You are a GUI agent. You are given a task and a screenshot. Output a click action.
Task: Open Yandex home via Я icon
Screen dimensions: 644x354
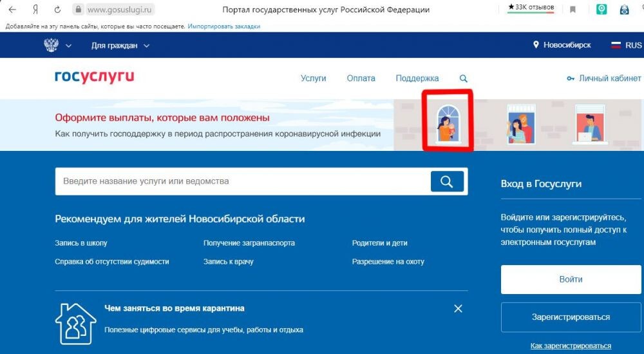pyautogui.click(x=35, y=10)
